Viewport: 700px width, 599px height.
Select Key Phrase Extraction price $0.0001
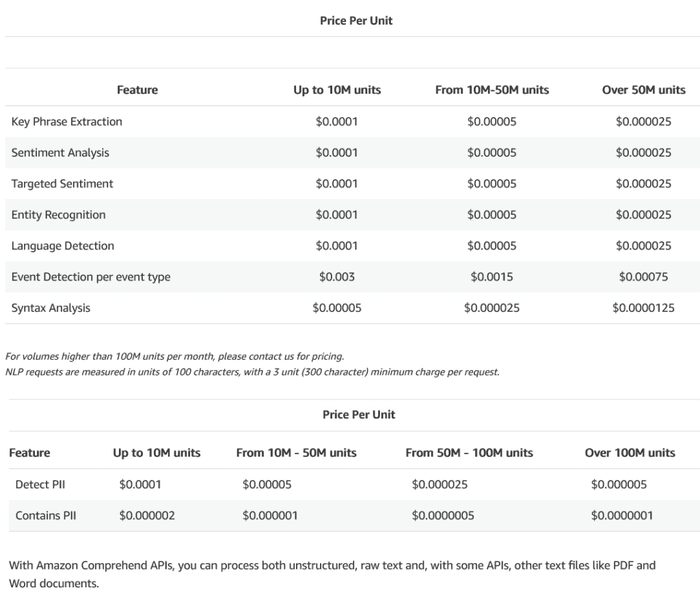pos(337,122)
